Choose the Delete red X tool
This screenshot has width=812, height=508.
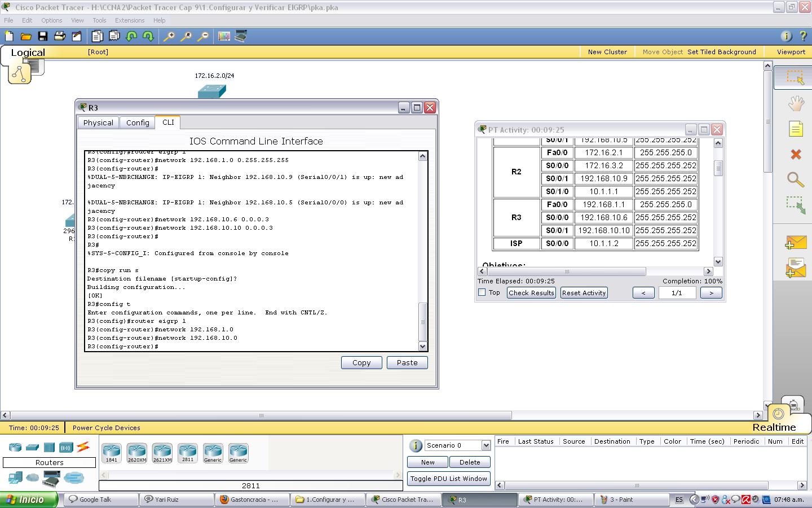(796, 154)
